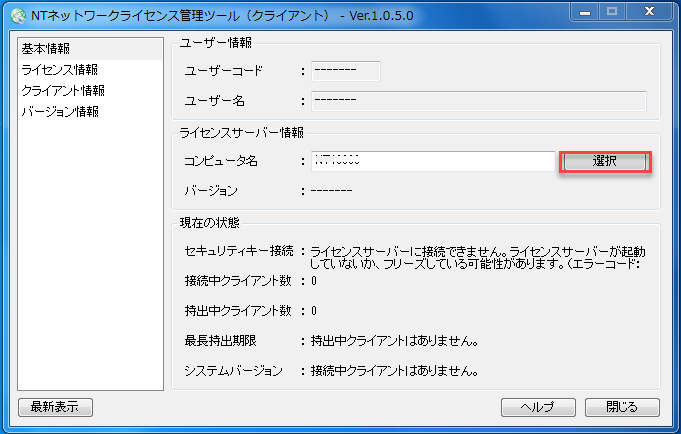The height and width of the screenshot is (434, 681).
Task: Switch to the クライアント情報 page
Action: click(x=63, y=90)
